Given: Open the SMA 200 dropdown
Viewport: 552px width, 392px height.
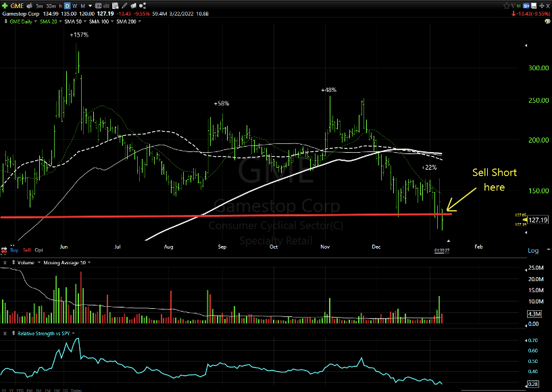Looking at the screenshot, I should pos(139,21).
